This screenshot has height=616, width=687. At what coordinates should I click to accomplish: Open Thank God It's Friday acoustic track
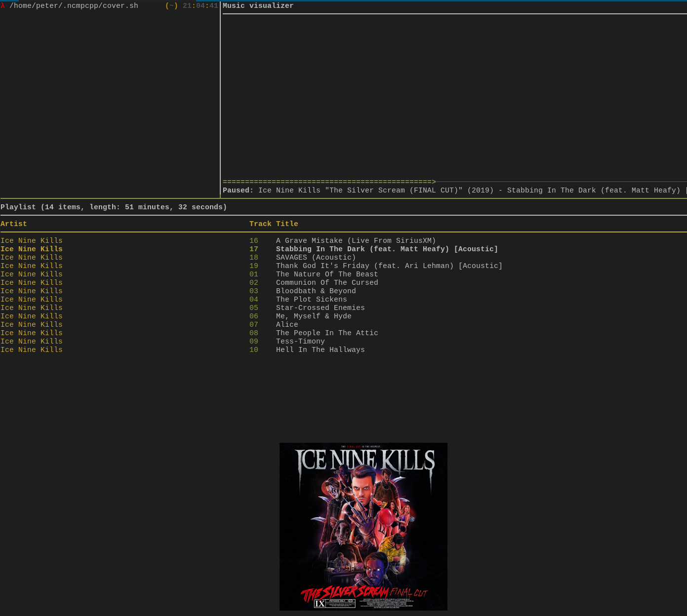pyautogui.click(x=389, y=266)
